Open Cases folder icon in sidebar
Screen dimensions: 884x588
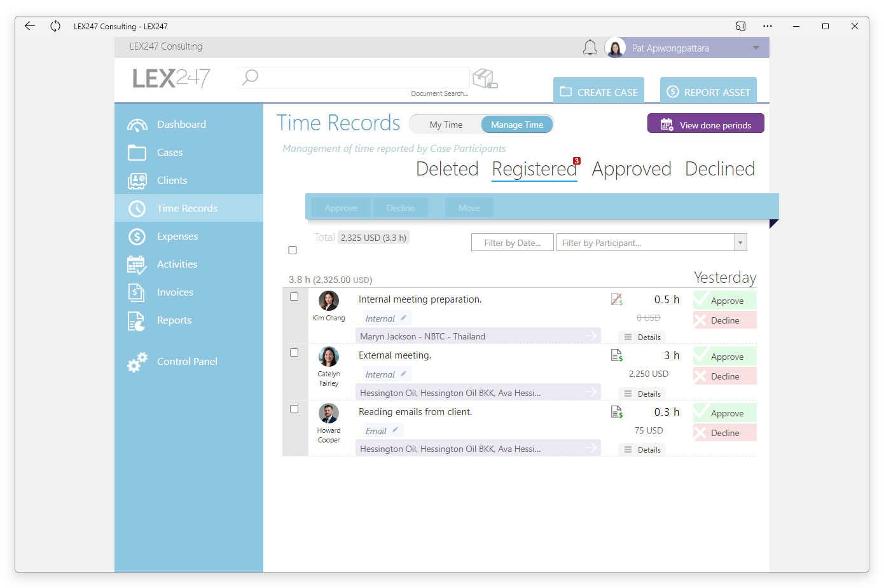coord(137,153)
